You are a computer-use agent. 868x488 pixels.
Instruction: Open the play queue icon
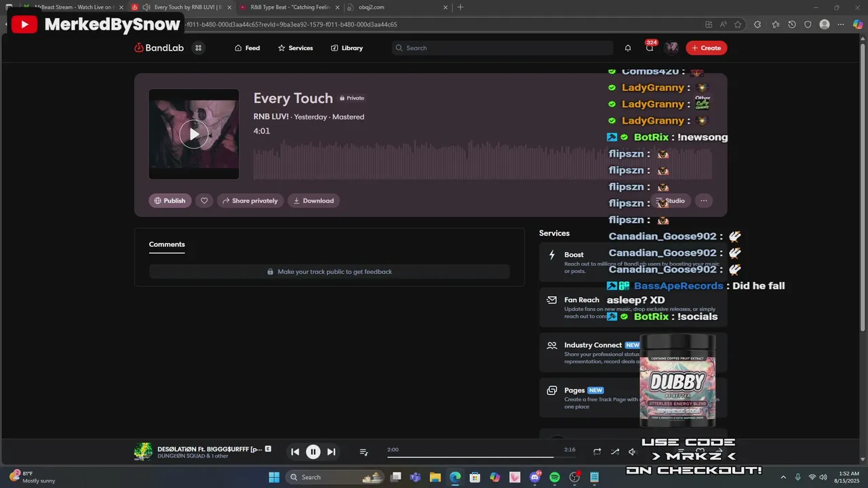coord(363,452)
